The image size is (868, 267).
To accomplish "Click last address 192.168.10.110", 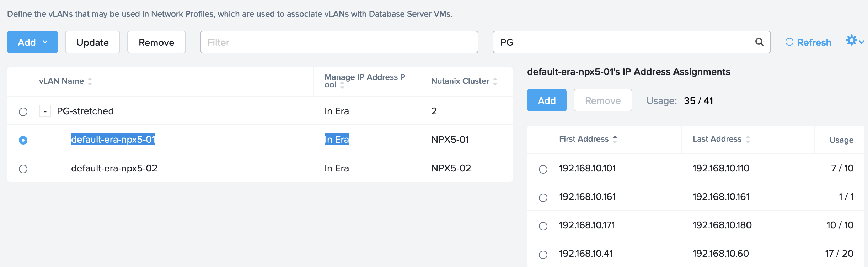I will [721, 168].
